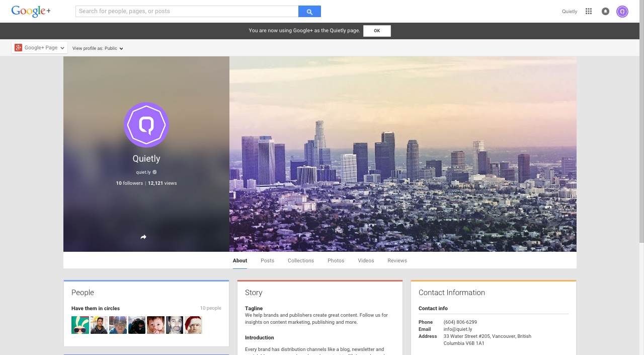Open the View profile as Public dropdown
The width and height of the screenshot is (644, 355).
[x=98, y=48]
